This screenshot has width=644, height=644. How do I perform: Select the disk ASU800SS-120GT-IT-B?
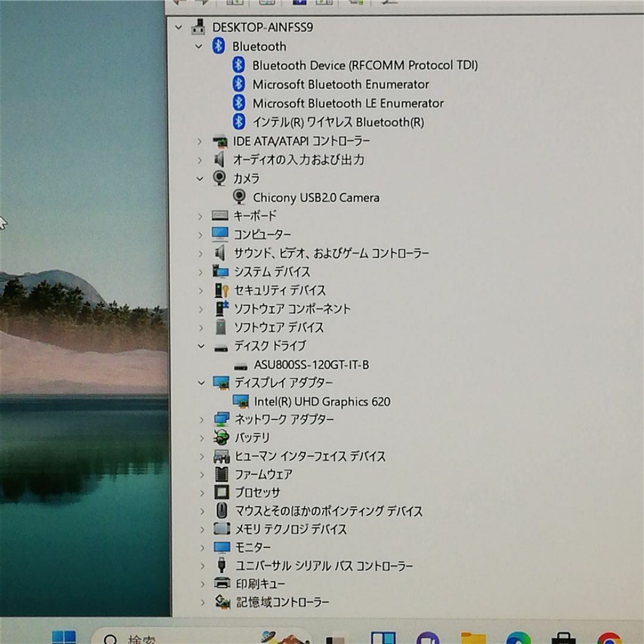pos(311,365)
